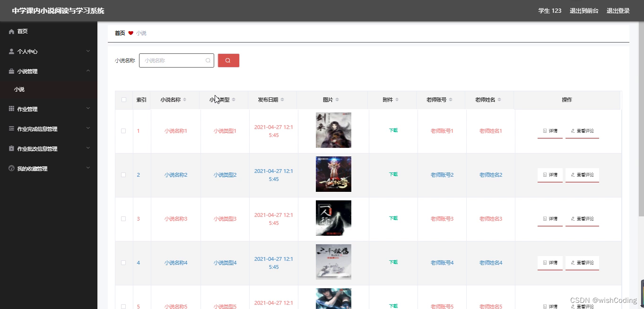Viewport: 644px width, 309px height.
Task: Sort by 老师姓名 column arrows
Action: (x=499, y=100)
